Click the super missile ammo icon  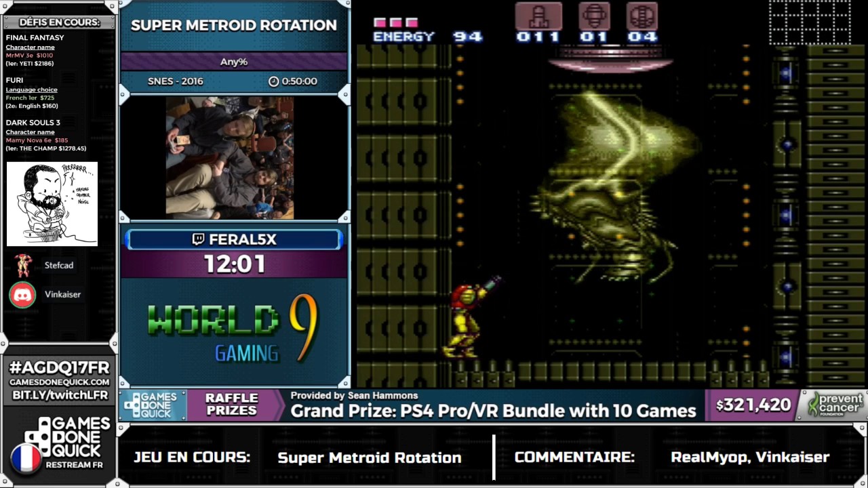(x=594, y=16)
